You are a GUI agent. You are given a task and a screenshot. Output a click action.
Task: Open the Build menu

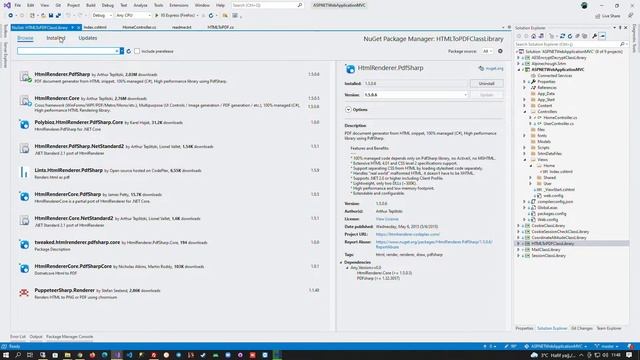coord(91,5)
